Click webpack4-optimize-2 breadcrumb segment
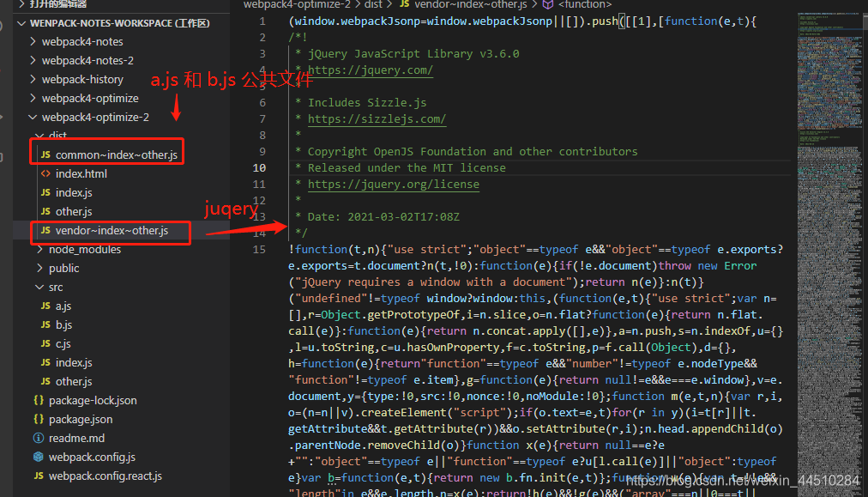 [x=298, y=4]
